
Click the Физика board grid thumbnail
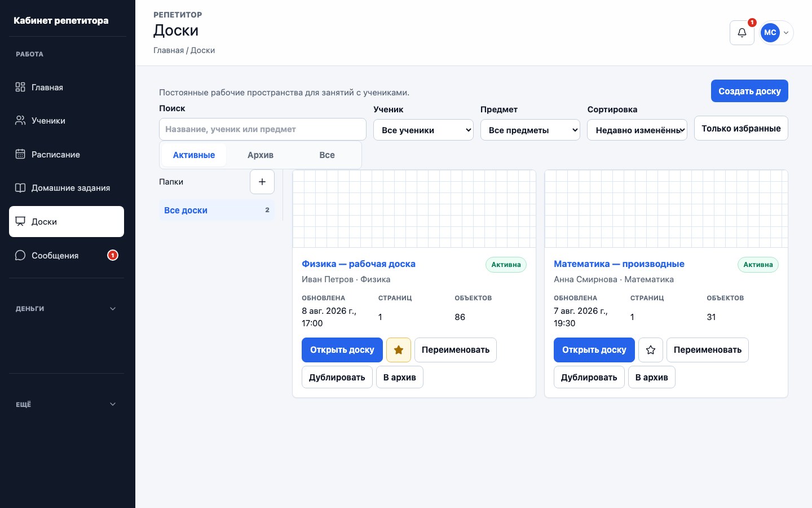click(x=414, y=209)
